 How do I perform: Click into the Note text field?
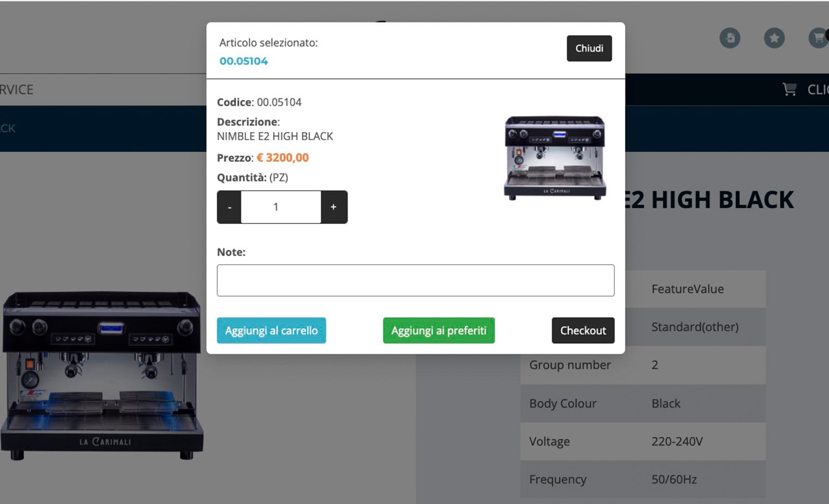point(415,280)
